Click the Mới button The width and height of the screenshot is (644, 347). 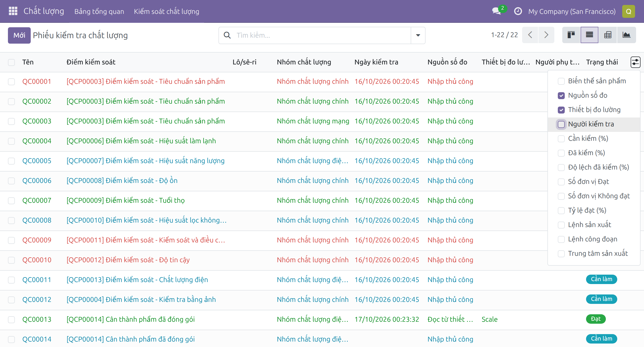click(x=19, y=35)
